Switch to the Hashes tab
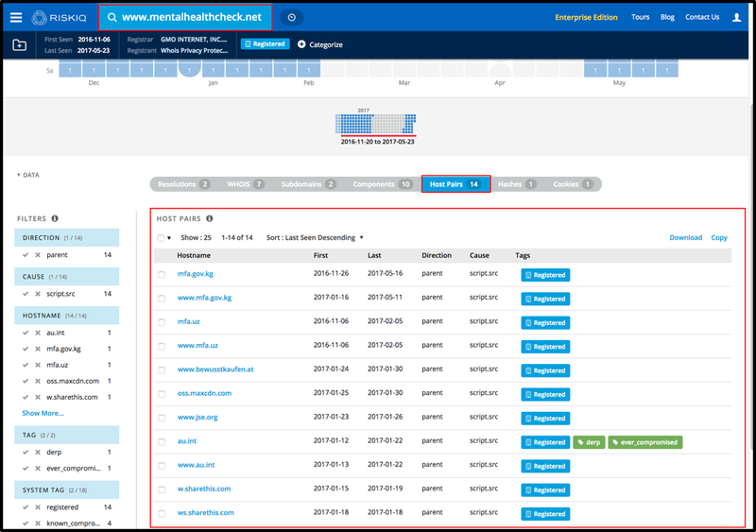The image size is (756, 532). pos(516,184)
